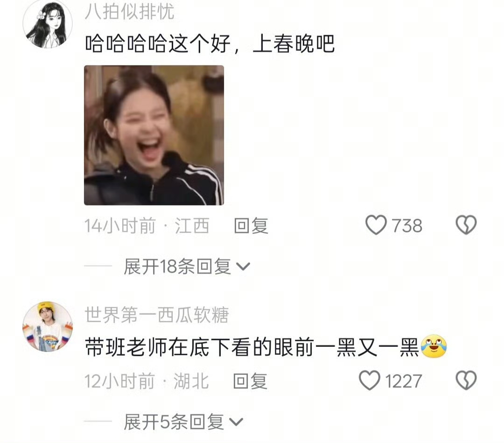View the laughing woman meme image
Viewport: 504px width, 443px height.
(154, 135)
